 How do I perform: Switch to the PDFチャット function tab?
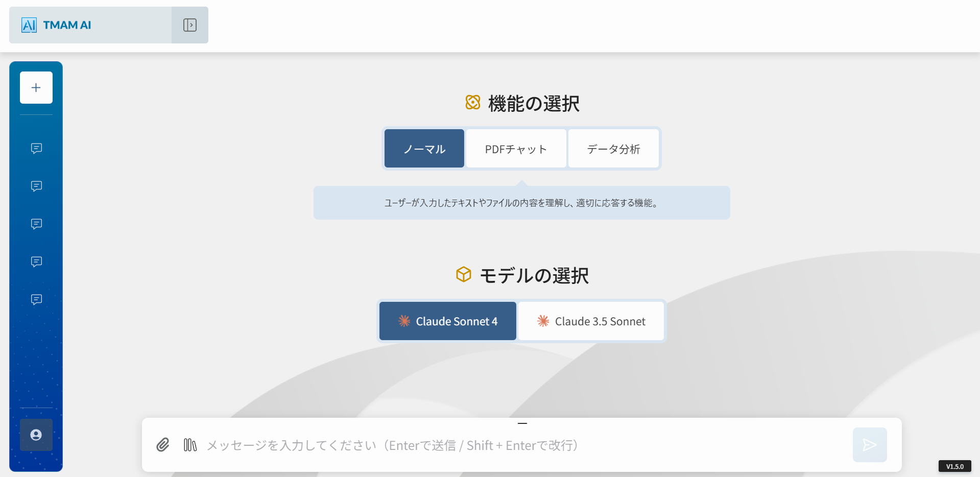pyautogui.click(x=516, y=149)
